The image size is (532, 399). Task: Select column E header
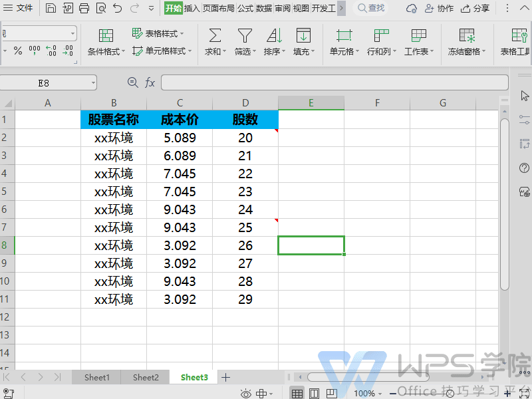[x=311, y=103]
